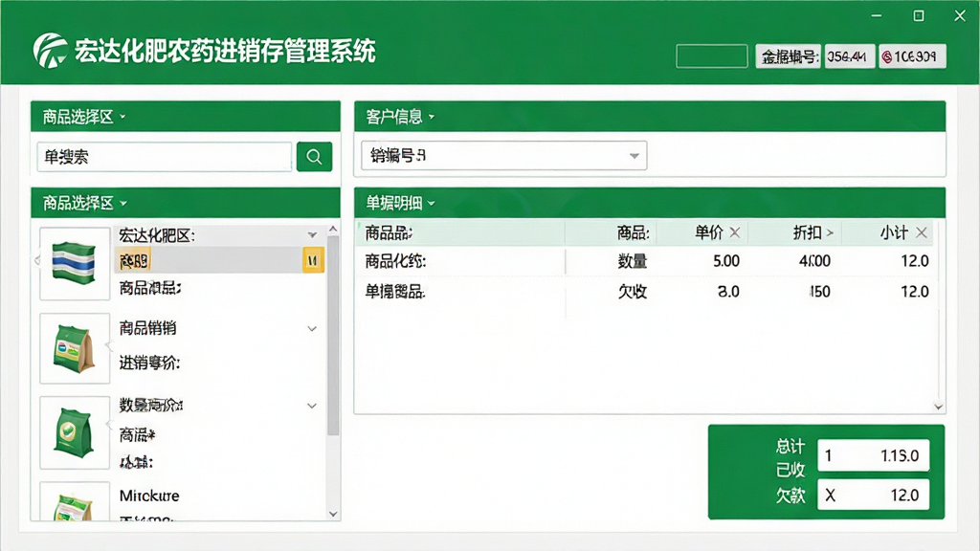980x551 pixels.
Task: Click the 总计 amount field
Action: pyautogui.click(x=873, y=455)
